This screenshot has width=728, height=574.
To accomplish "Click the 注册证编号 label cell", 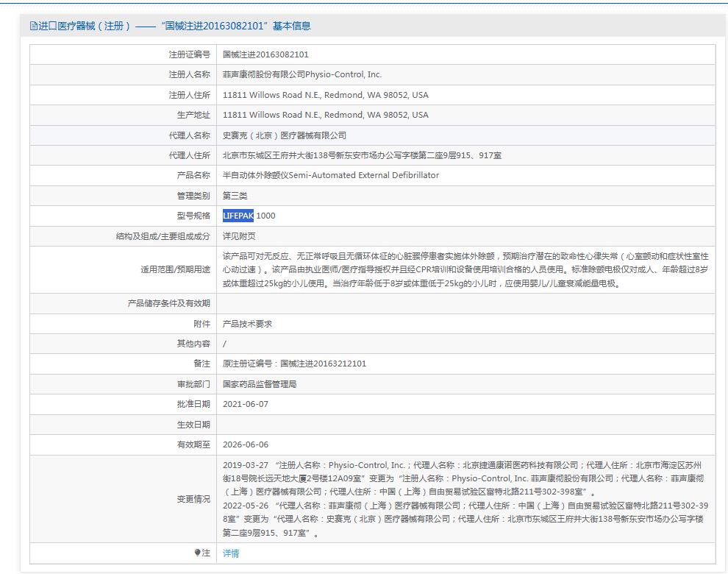I will pos(123,54).
